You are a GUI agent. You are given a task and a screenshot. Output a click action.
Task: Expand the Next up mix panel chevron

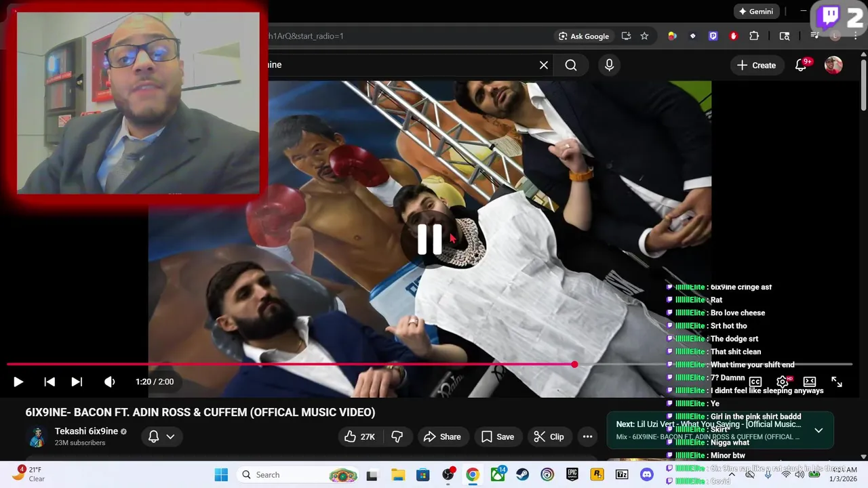point(818,430)
